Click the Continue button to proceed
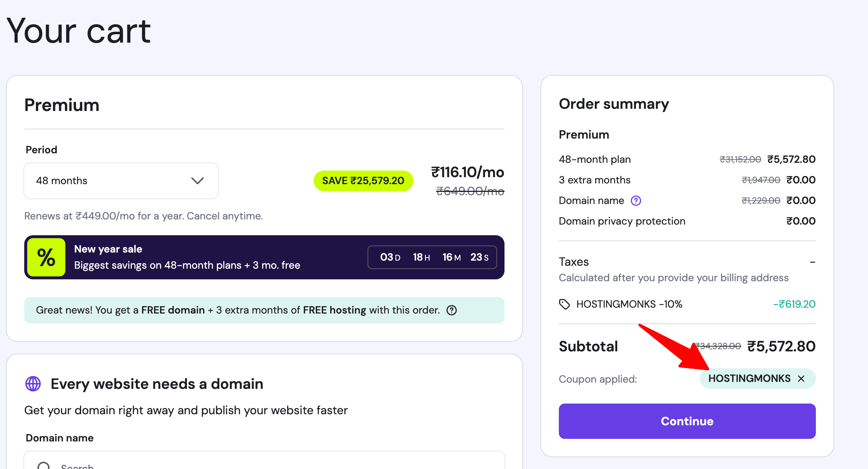The width and height of the screenshot is (868, 469). (x=687, y=421)
